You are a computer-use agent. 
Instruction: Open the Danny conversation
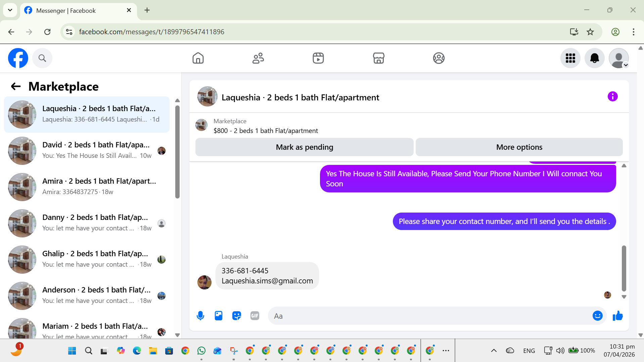pyautogui.click(x=87, y=223)
